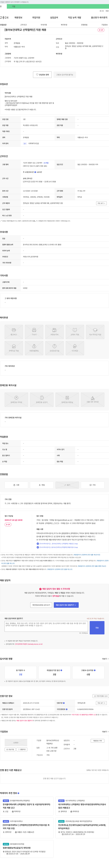Screen dimensions: 109x868
Task: Click the 장애인용 화장실 icon
Action: click(x=67, y=400)
